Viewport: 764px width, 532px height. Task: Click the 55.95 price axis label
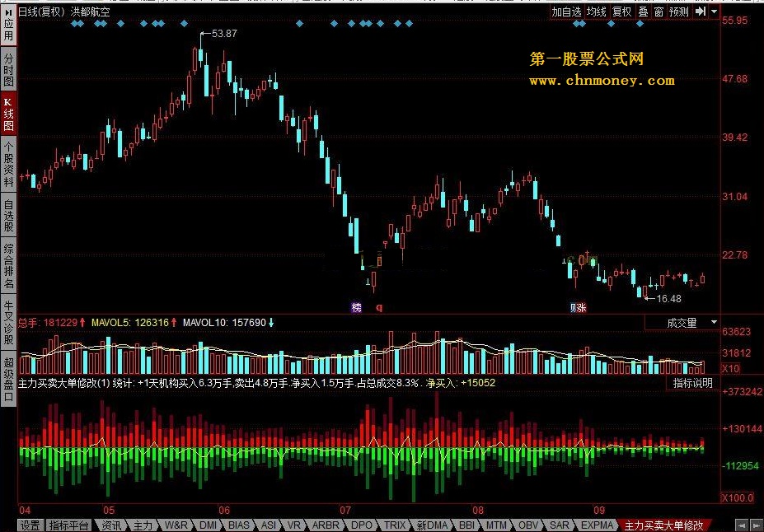pyautogui.click(x=735, y=21)
